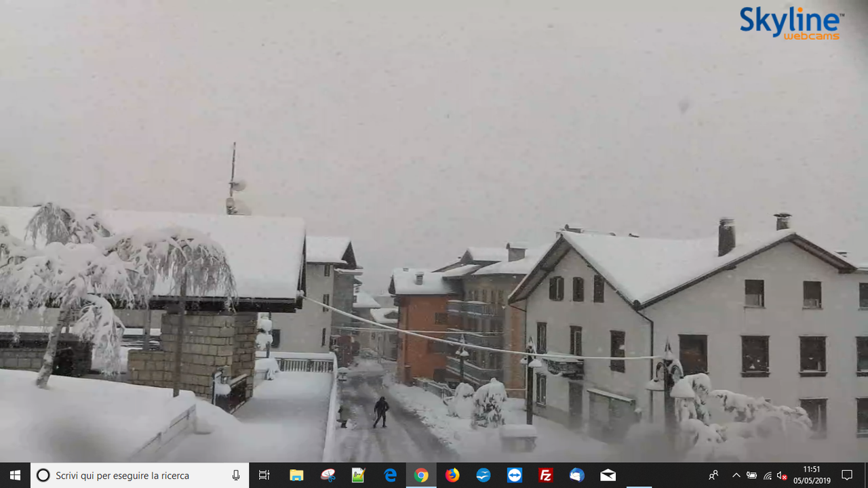Screen dimensions: 868x488
Task: Open the clock showing 11:51 05/05/2019
Action: pos(812,475)
